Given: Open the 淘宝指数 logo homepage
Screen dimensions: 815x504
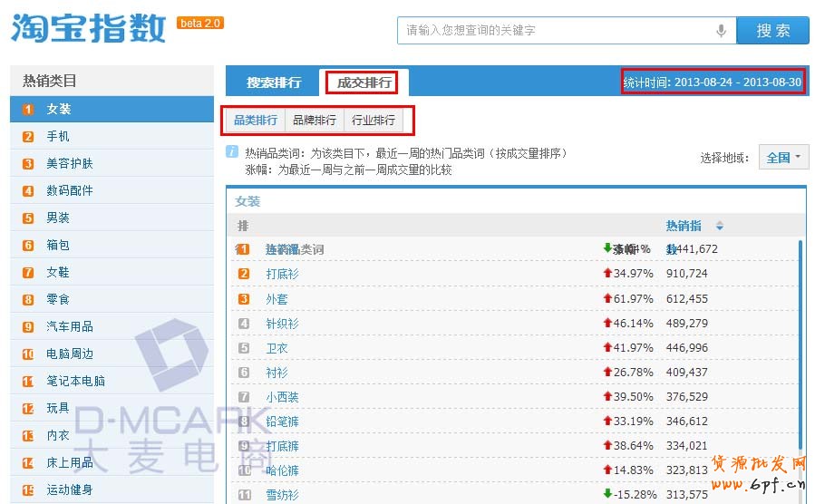Looking at the screenshot, I should (88, 27).
